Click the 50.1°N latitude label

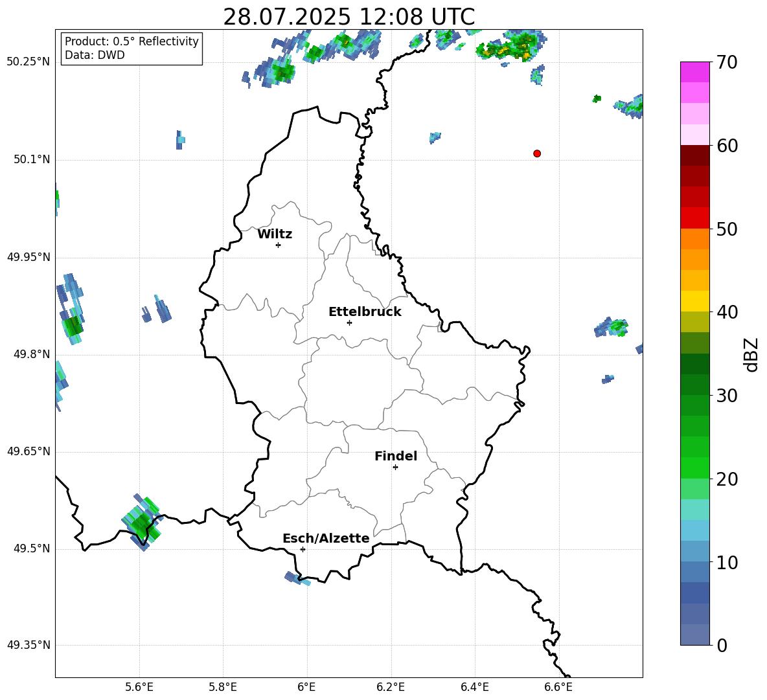click(x=32, y=159)
